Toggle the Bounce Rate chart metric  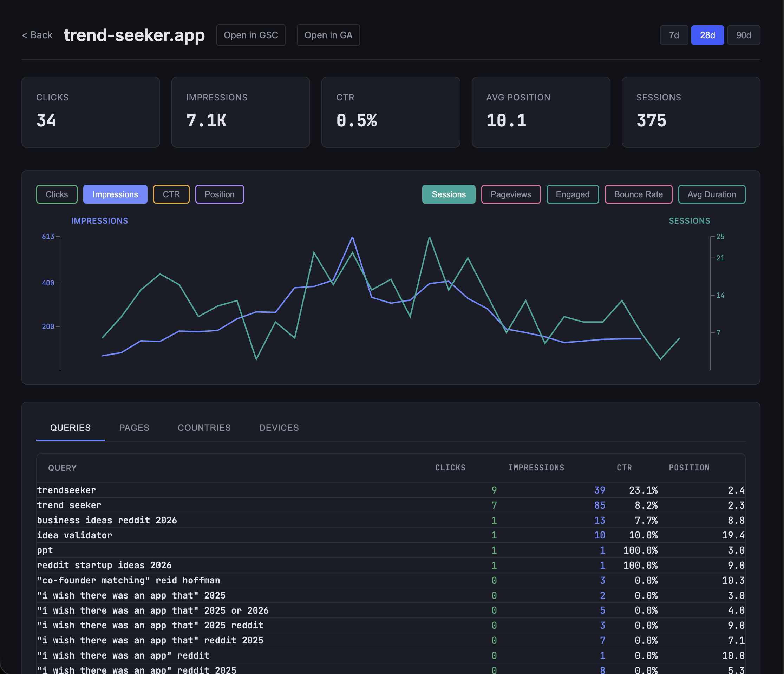point(638,194)
